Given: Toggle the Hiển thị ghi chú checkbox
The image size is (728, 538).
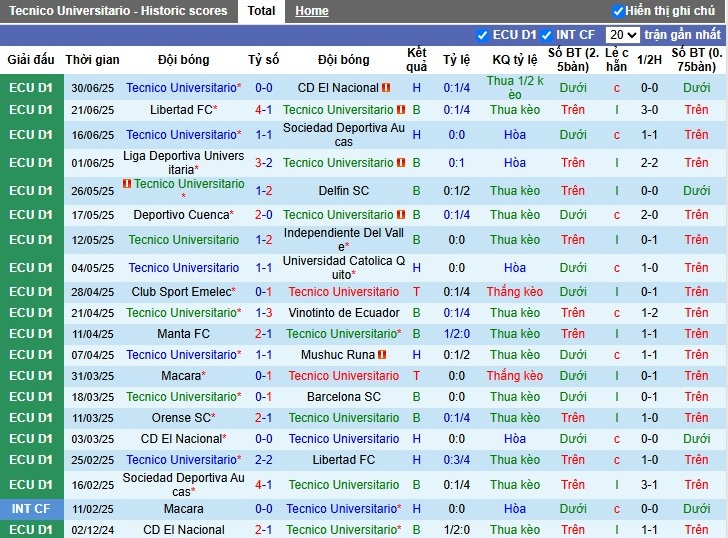Looking at the screenshot, I should point(618,11).
